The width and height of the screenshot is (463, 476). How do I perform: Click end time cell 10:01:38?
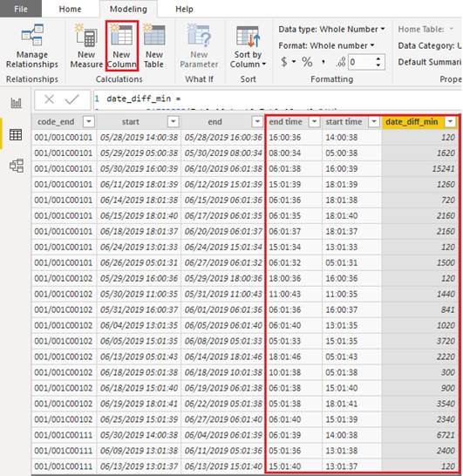[x=285, y=372]
